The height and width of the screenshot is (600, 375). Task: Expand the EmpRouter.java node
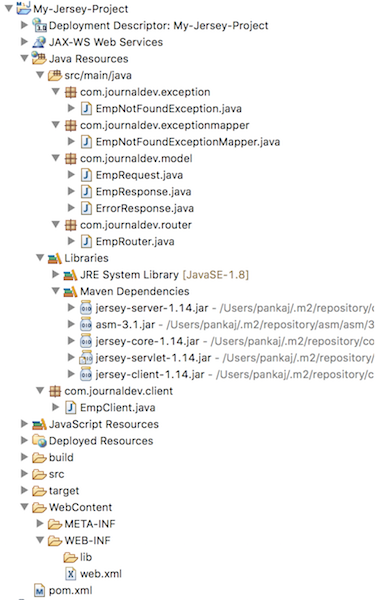coord(71,241)
